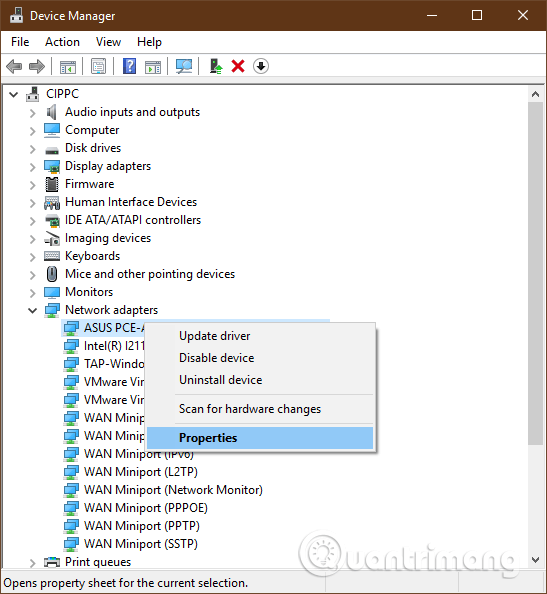The width and height of the screenshot is (547, 594).
Task: Click the IDE ATA/ATAPI controllers icon
Action: (x=52, y=220)
